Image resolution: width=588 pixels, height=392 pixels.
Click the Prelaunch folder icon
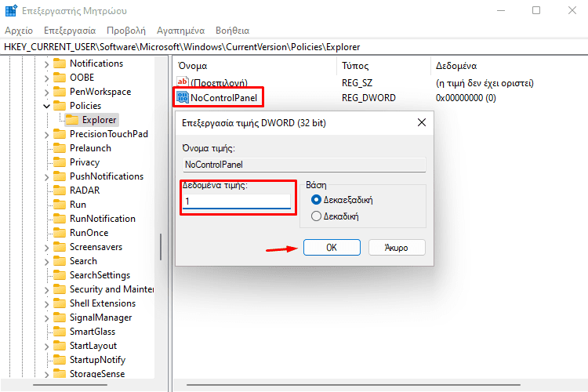coord(60,148)
